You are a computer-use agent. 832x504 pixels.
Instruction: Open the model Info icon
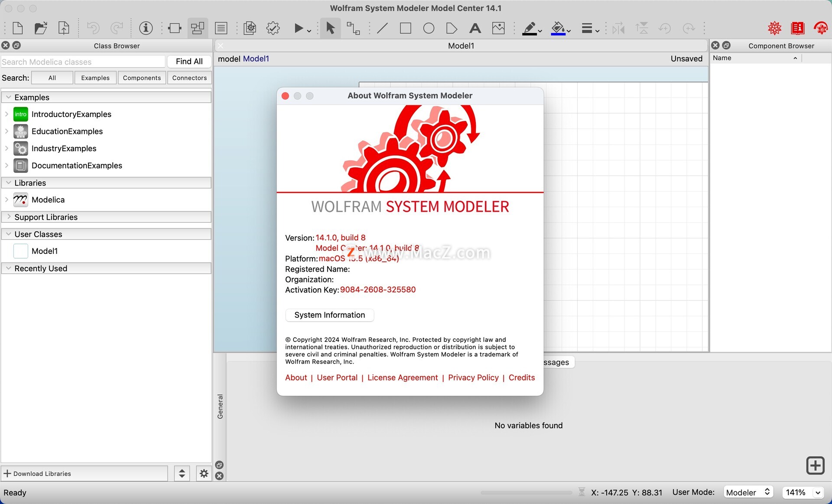tap(146, 28)
